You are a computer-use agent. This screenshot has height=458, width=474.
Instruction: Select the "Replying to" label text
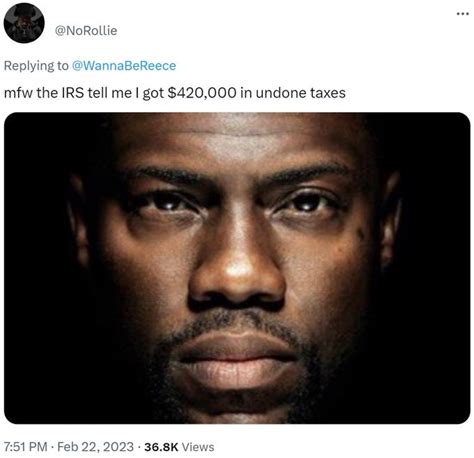[36, 66]
